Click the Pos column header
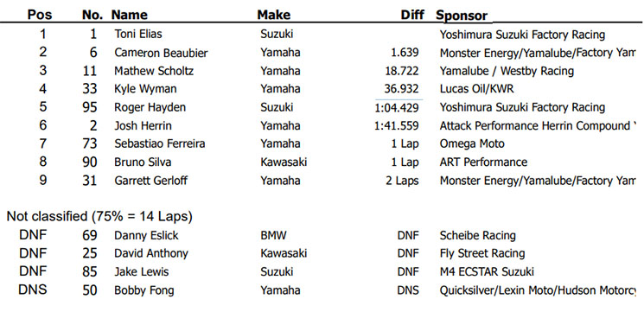The image size is (644, 312). 40,15
